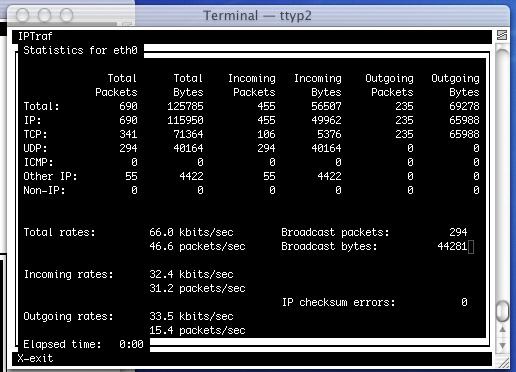516x372 pixels.
Task: Click the Broadcast packets value 294
Action: point(458,232)
